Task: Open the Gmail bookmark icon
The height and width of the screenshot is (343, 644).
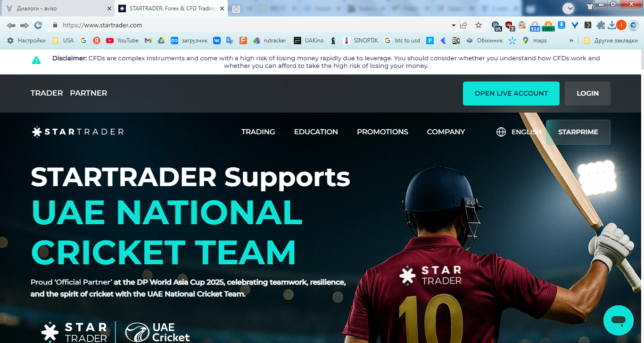Action: (x=148, y=41)
